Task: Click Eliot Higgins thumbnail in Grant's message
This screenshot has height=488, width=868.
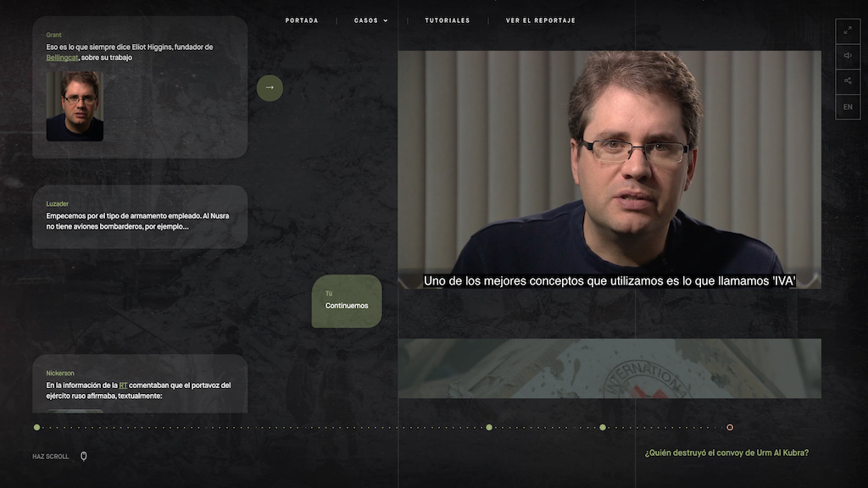Action: [x=75, y=105]
